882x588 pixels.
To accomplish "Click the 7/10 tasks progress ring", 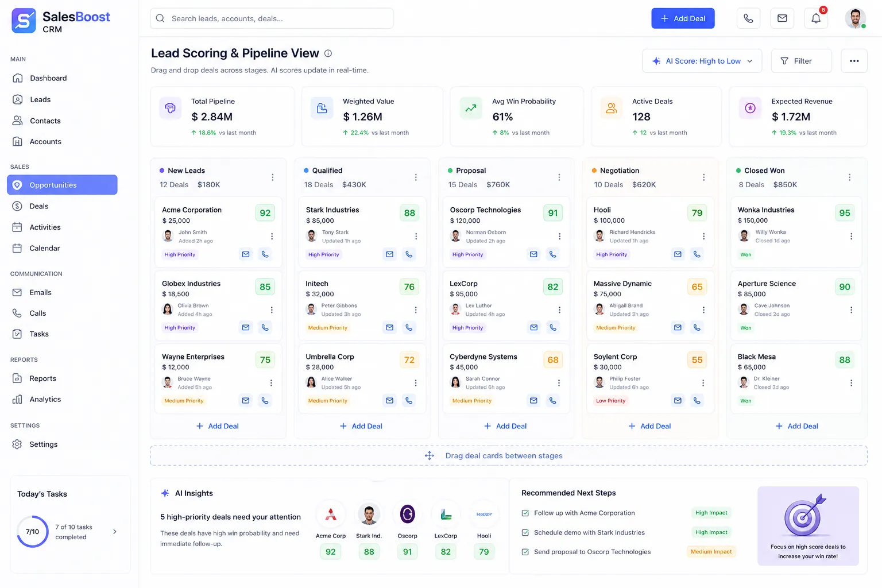I will 33,532.
